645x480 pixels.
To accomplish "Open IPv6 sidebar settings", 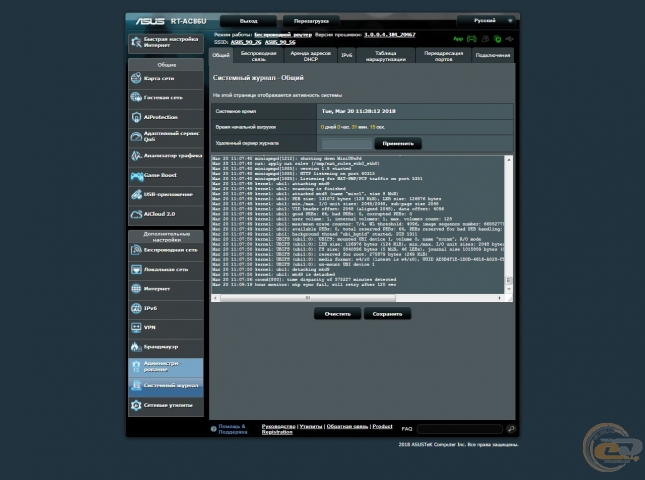I will pyautogui.click(x=166, y=308).
